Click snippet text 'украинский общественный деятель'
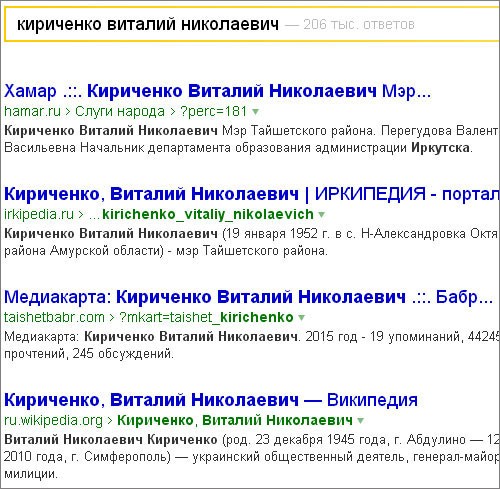Image resolution: width=500 pixels, height=489 pixels. point(299,457)
